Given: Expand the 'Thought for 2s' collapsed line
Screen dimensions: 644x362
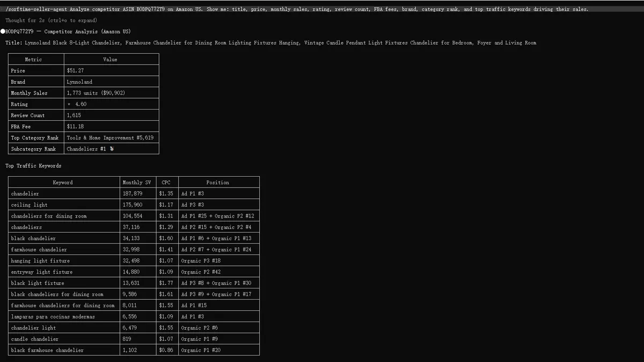Looking at the screenshot, I should tap(52, 20).
